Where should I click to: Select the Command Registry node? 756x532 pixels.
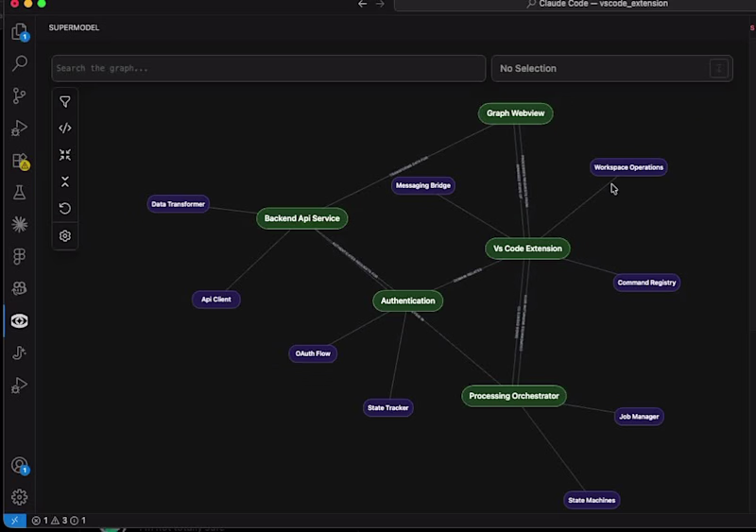[646, 283]
